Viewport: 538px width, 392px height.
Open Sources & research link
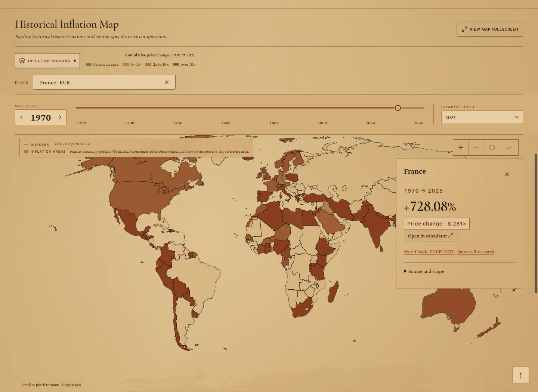476,252
